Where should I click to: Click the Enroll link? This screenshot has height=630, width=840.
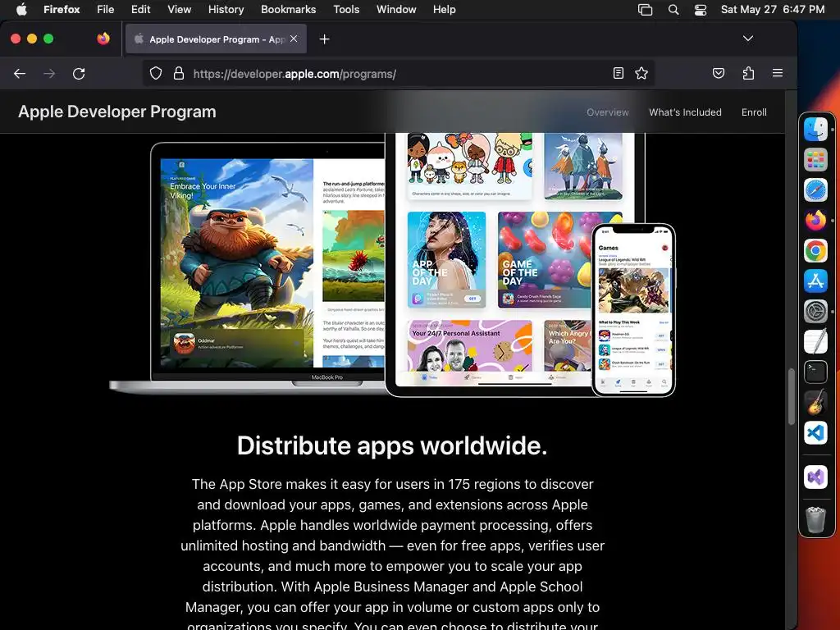[754, 112]
